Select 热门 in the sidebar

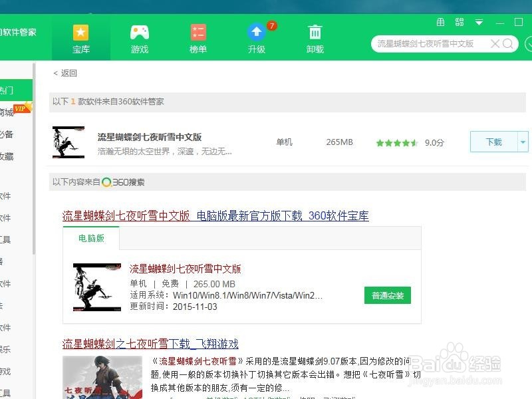tap(15, 90)
